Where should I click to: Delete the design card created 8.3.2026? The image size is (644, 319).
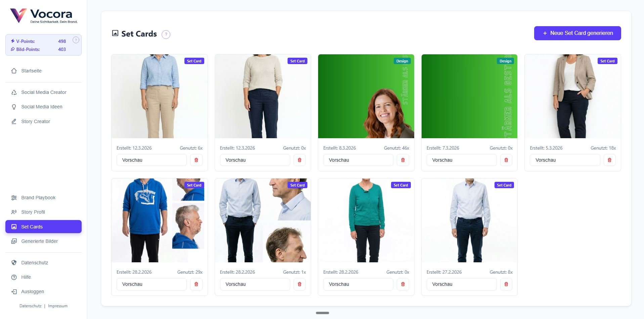tap(403, 160)
